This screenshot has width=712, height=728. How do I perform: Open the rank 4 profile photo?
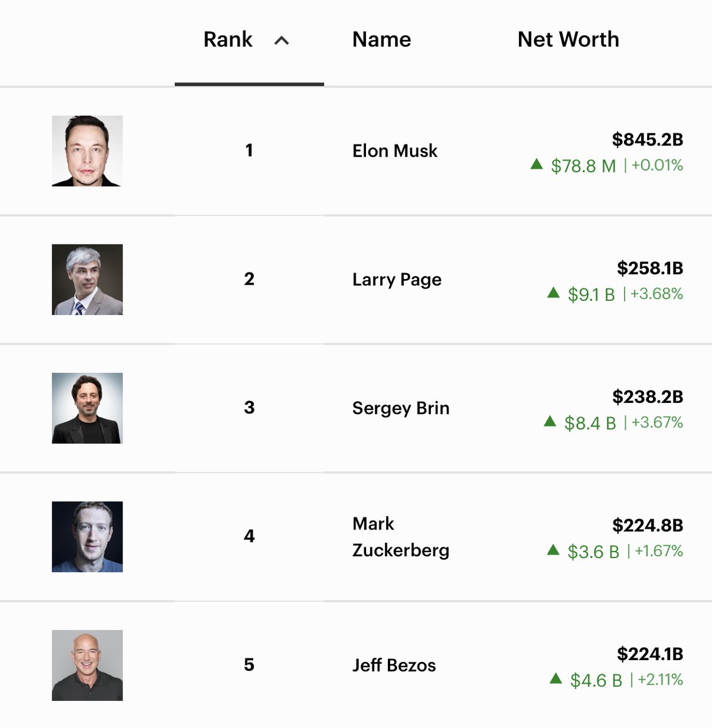click(x=87, y=537)
